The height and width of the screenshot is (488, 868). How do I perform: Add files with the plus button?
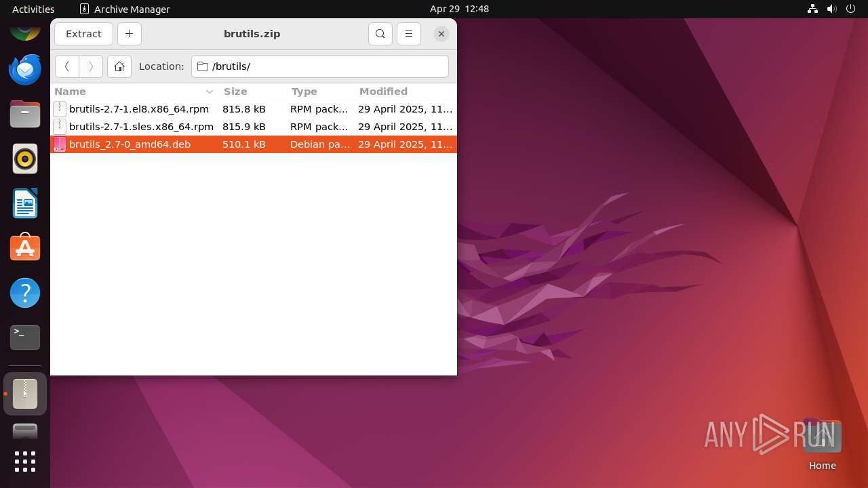coord(129,34)
